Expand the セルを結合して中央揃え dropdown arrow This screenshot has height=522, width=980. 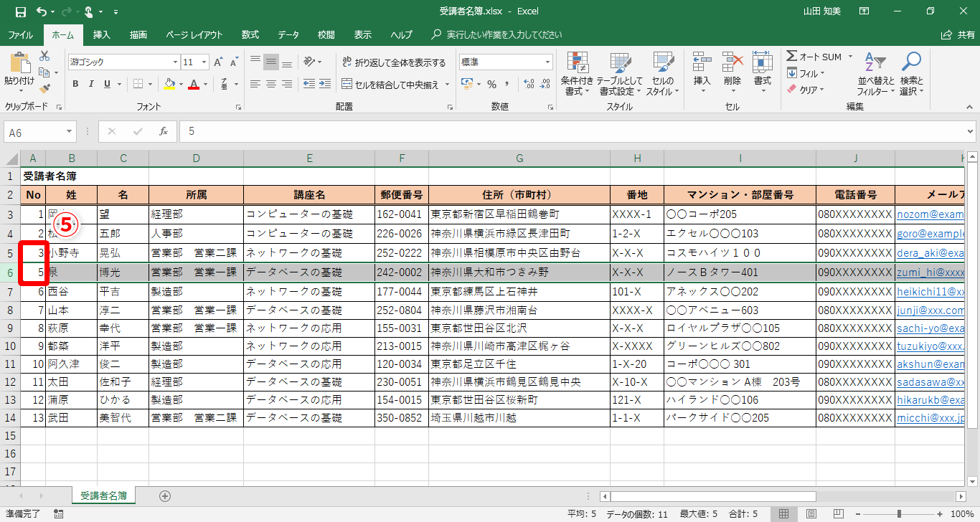click(447, 85)
